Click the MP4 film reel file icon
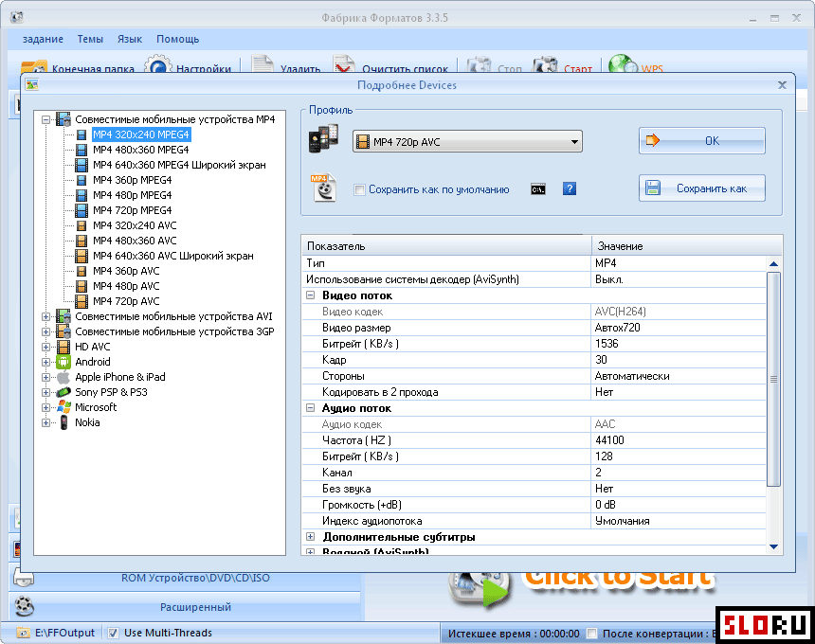815x644 pixels. click(323, 188)
